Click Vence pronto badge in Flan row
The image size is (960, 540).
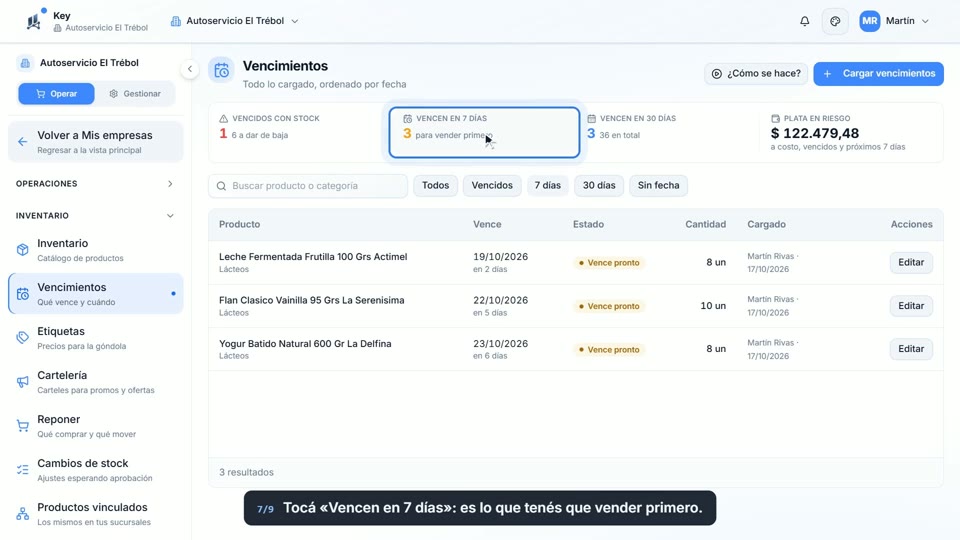[609, 306]
